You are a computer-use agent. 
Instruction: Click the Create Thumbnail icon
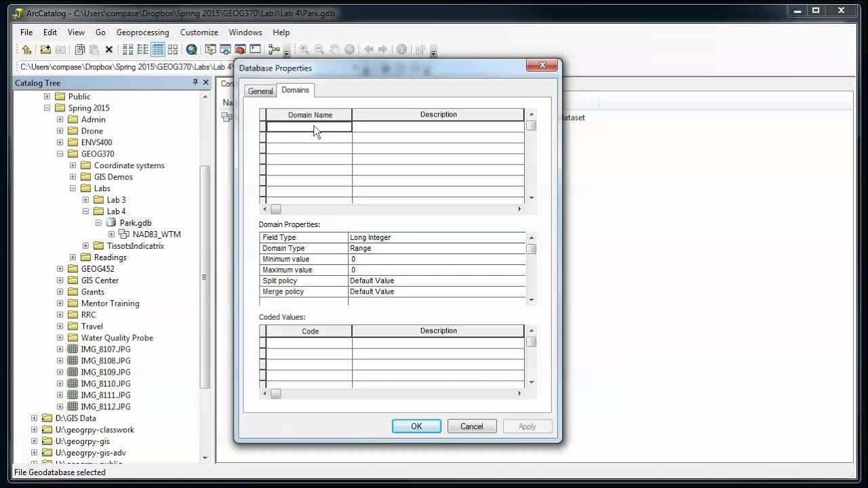(x=420, y=49)
